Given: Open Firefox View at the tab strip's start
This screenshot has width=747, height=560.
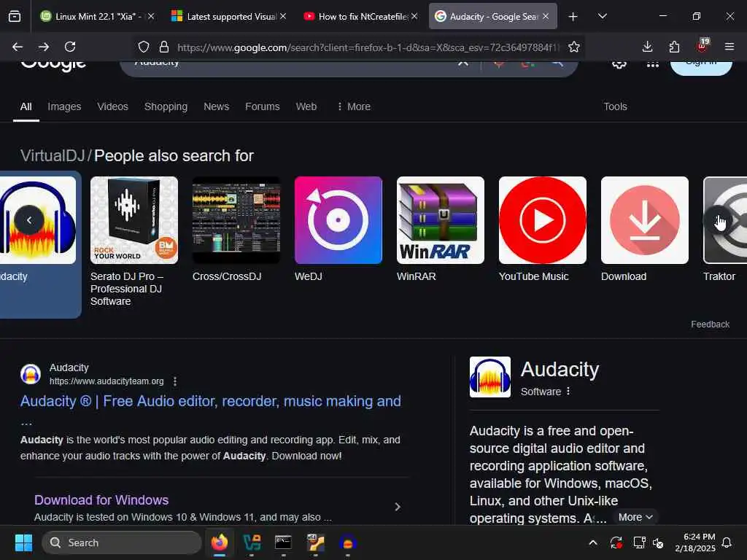Looking at the screenshot, I should (x=15, y=17).
